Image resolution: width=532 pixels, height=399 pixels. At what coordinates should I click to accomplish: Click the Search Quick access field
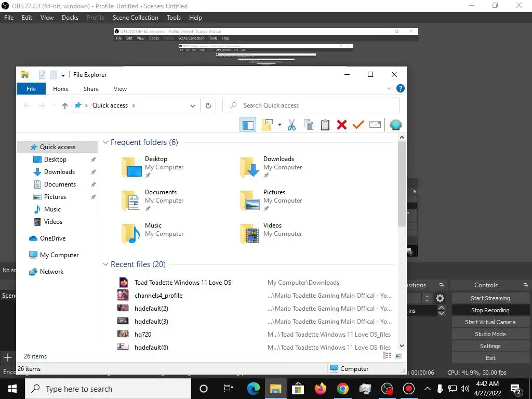click(311, 105)
